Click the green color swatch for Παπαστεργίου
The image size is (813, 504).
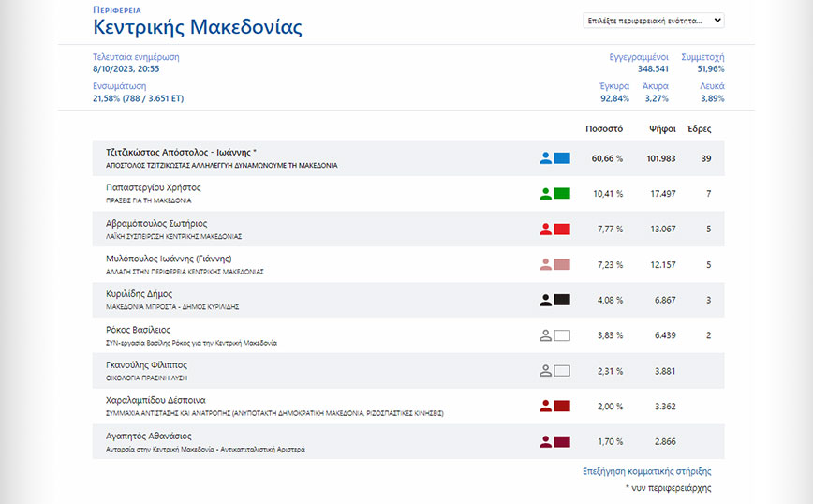click(x=562, y=194)
